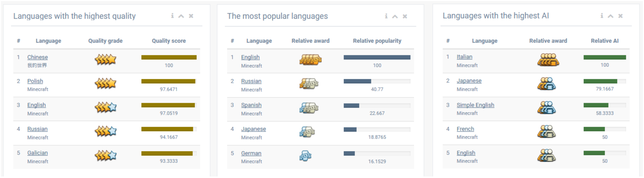Close the most popular languages panel

[x=405, y=17]
